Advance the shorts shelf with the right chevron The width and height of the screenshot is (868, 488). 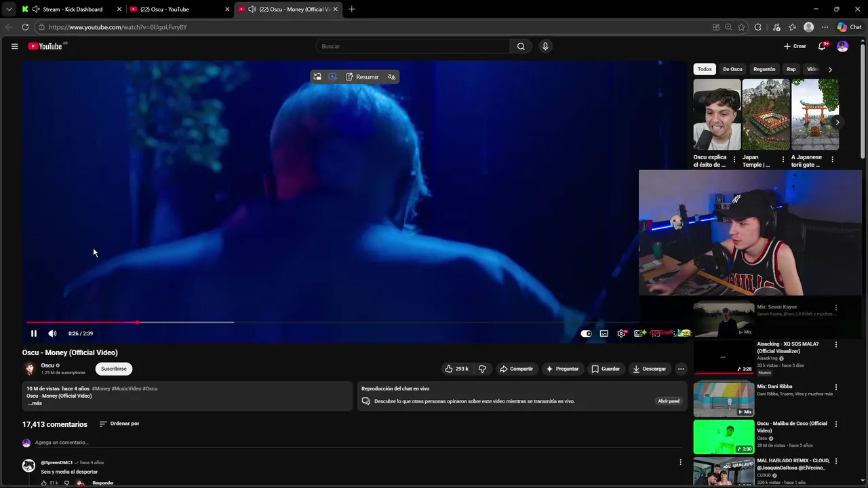tap(837, 122)
